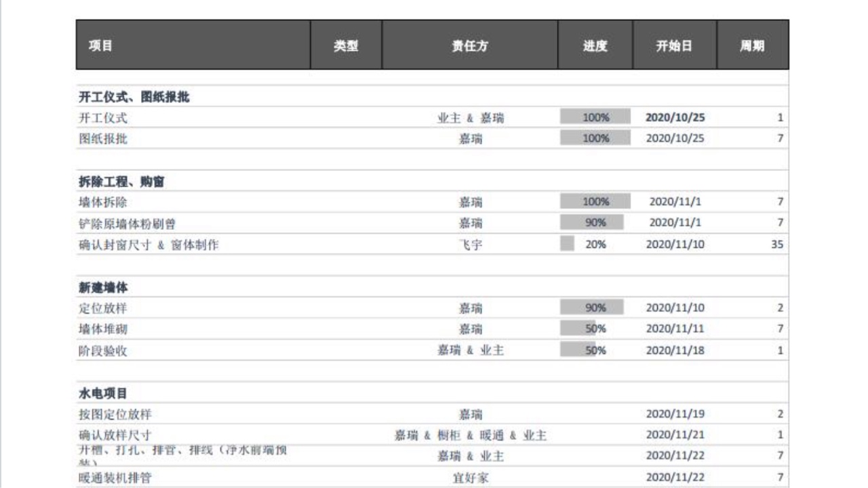
Task: Click the 20% progress bar for 确认封窗尺寸
Action: (x=568, y=244)
